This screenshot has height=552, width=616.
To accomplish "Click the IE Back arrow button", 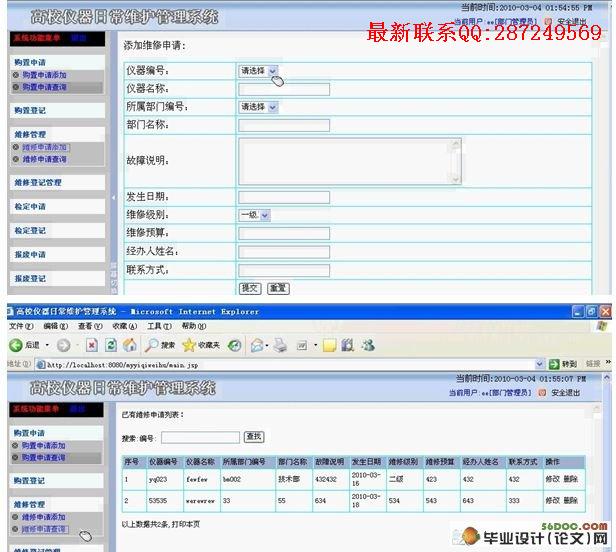I will [x=16, y=345].
